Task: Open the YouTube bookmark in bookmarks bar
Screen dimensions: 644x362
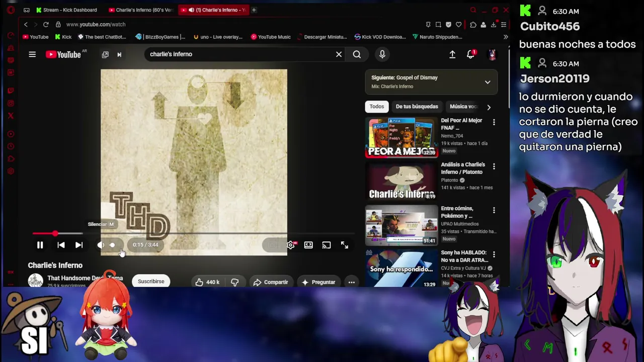Action: (35, 37)
